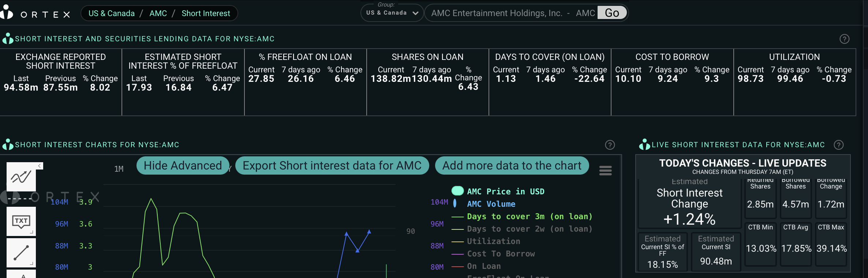Click Export Short interest data for AMC
Viewport: 868px width, 278px height.
[x=332, y=166]
